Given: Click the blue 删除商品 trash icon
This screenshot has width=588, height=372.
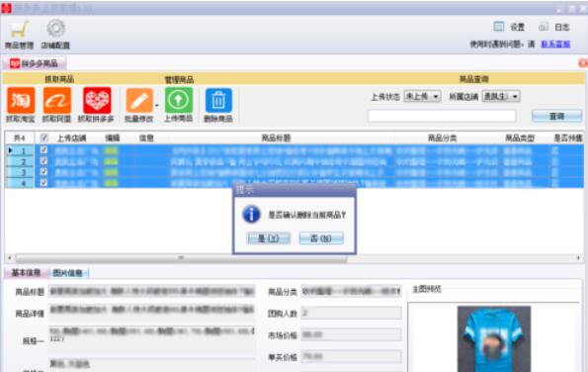Looking at the screenshot, I should tap(218, 101).
